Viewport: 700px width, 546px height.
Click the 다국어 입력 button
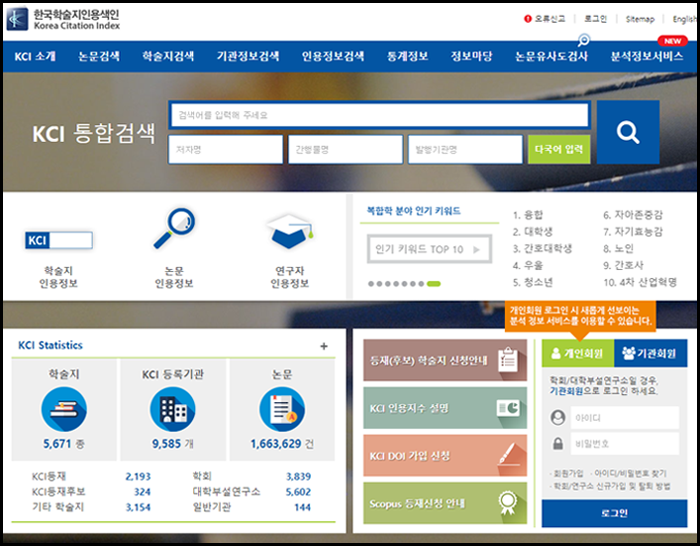(x=559, y=150)
